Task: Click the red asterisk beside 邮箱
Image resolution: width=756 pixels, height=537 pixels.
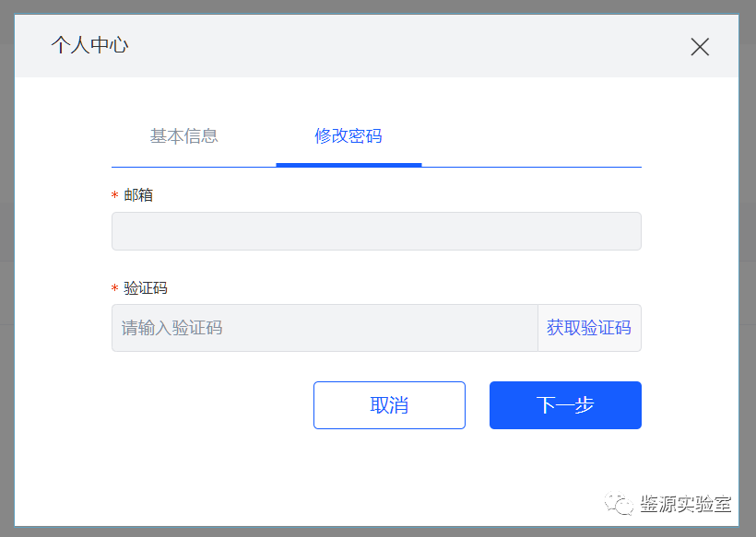Action: (x=115, y=196)
